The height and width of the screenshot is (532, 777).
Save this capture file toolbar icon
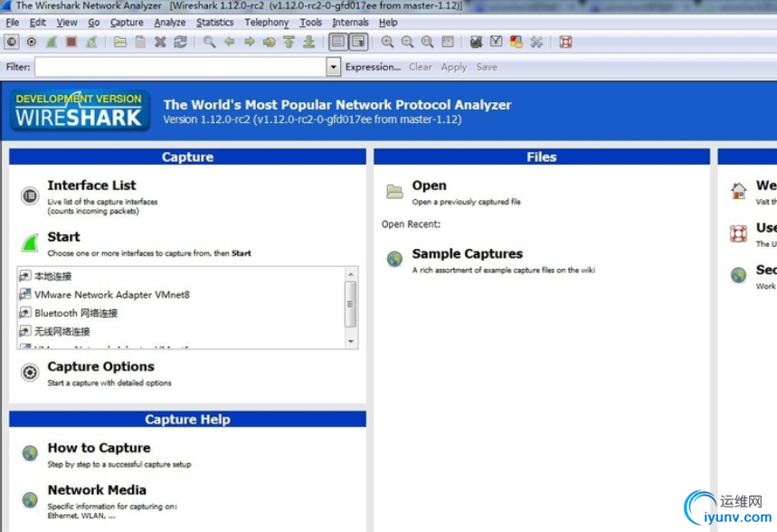pos(140,43)
